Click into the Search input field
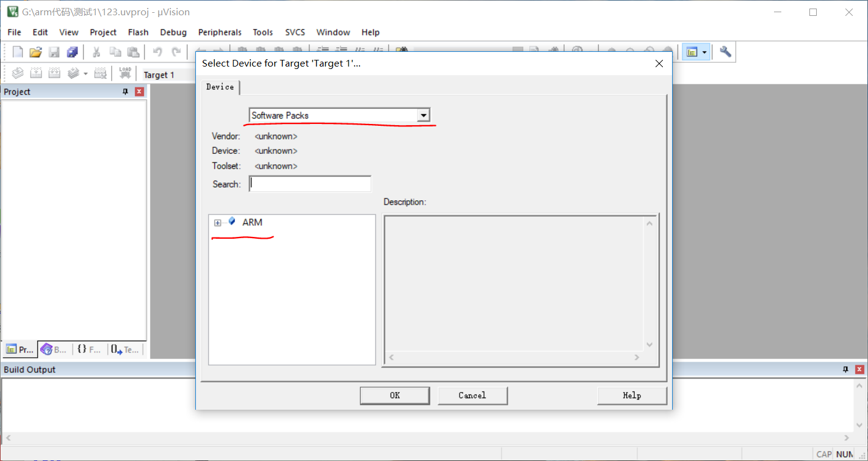 coord(310,184)
